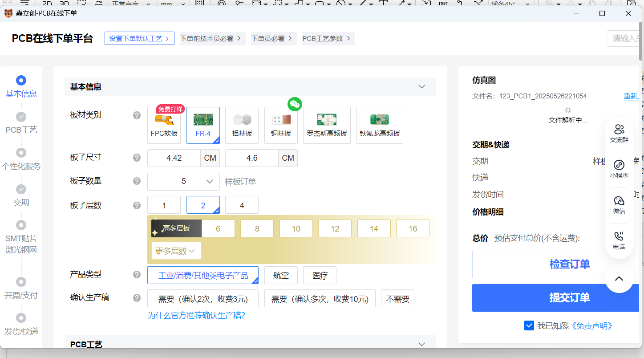Image resolution: width=644 pixels, height=358 pixels.
Task: Select the 交期 step check icon
Action: coord(21,189)
